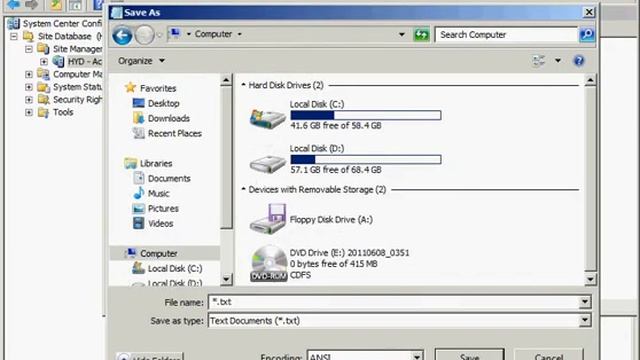
Task: Click in the File name field
Action: [394, 302]
